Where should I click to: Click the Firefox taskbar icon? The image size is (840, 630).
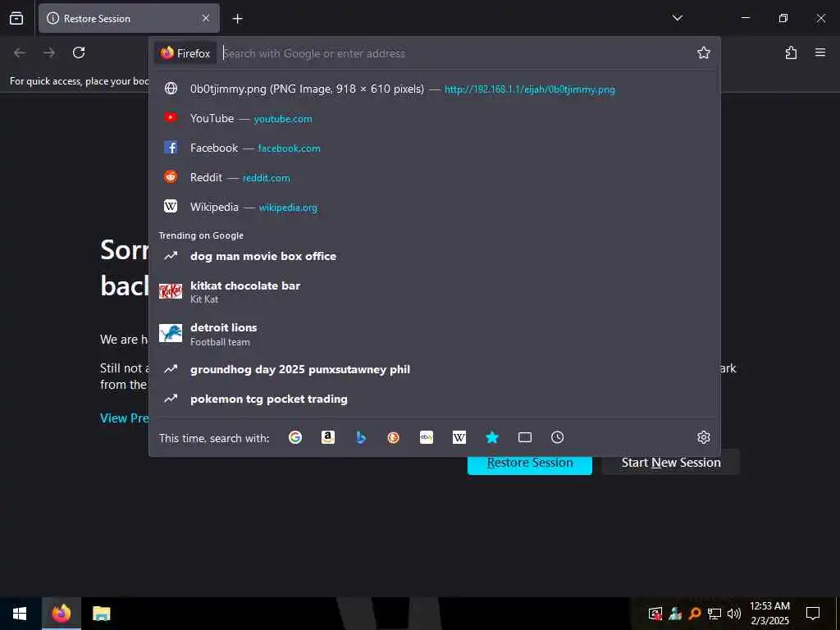click(62, 614)
